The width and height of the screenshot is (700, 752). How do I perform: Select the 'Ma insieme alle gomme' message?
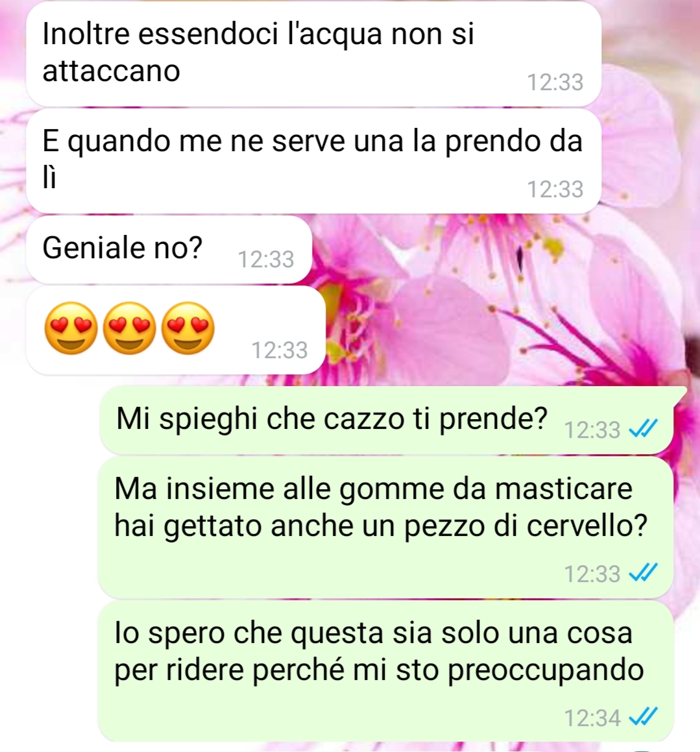point(385,527)
